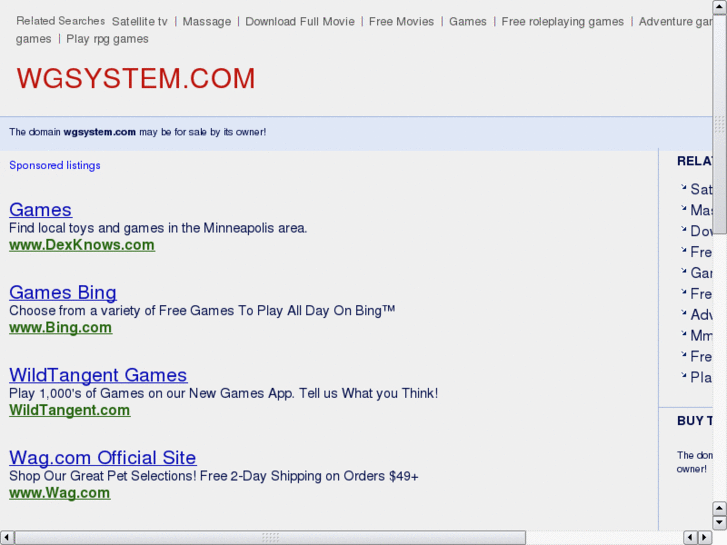The image size is (727, 545).
Task: Open the sidebar Adv related link
Action: click(x=701, y=314)
